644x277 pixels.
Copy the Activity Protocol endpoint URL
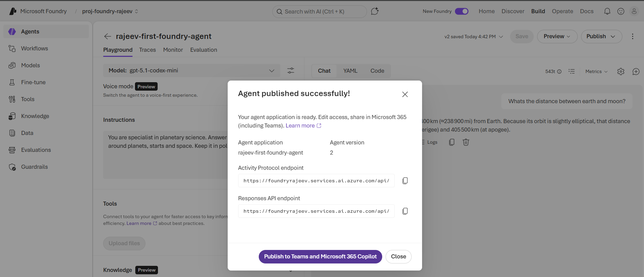pyautogui.click(x=405, y=181)
